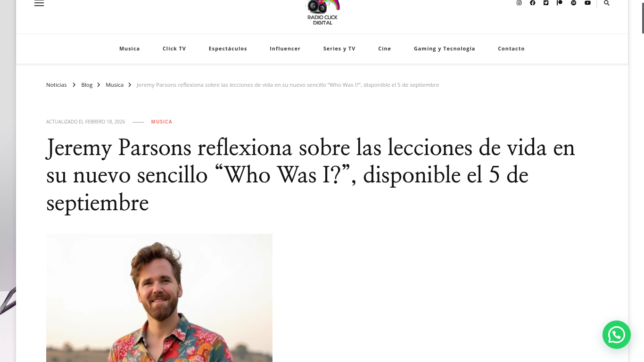Open the Click TV menu item
The image size is (644, 362).
coord(174,49)
